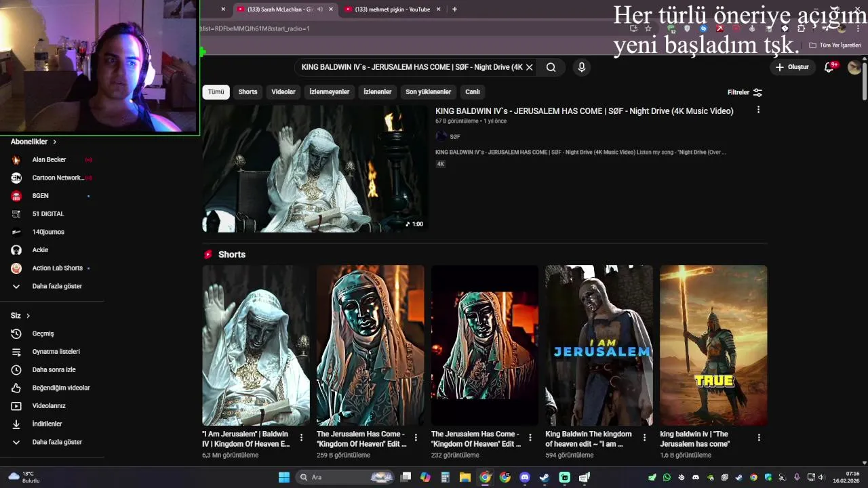Expand the Abonelikler section chevron
868x488 pixels.
coord(54,142)
